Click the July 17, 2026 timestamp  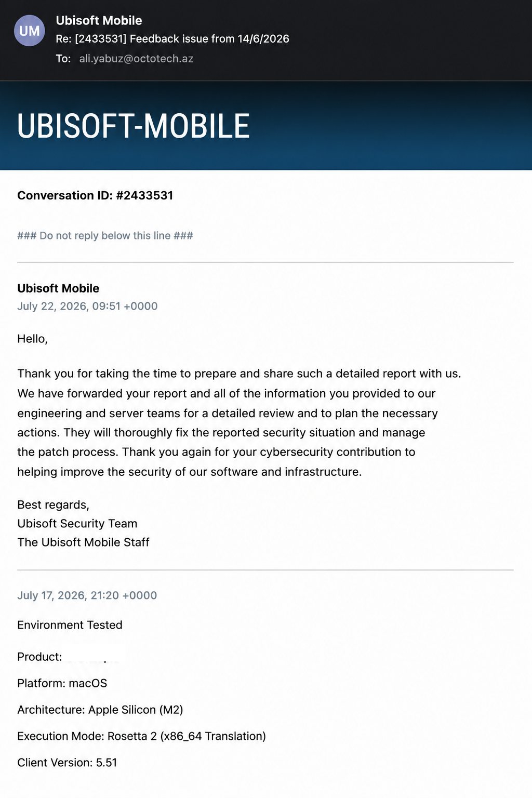click(x=87, y=595)
